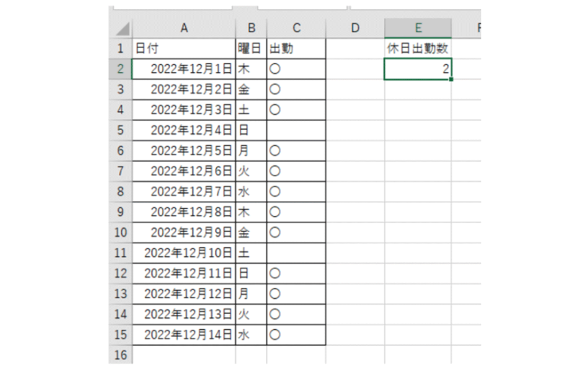588x371 pixels.
Task: Click row 5 header
Action: pyautogui.click(x=121, y=130)
